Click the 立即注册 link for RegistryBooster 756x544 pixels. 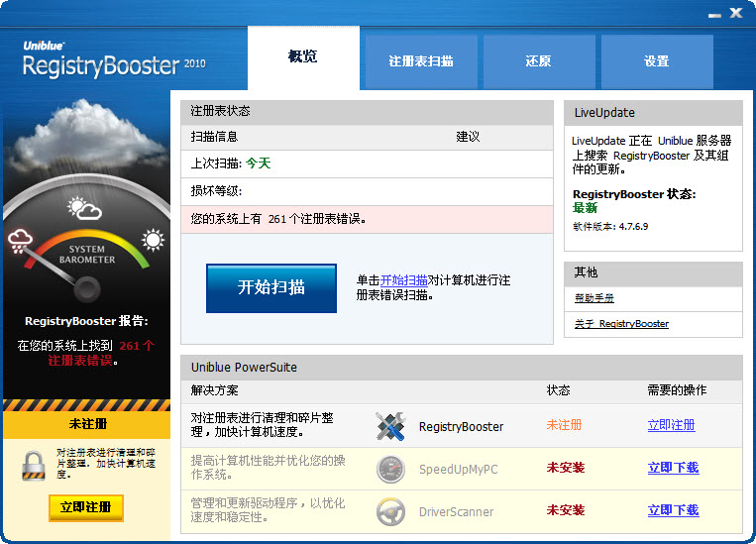(671, 425)
